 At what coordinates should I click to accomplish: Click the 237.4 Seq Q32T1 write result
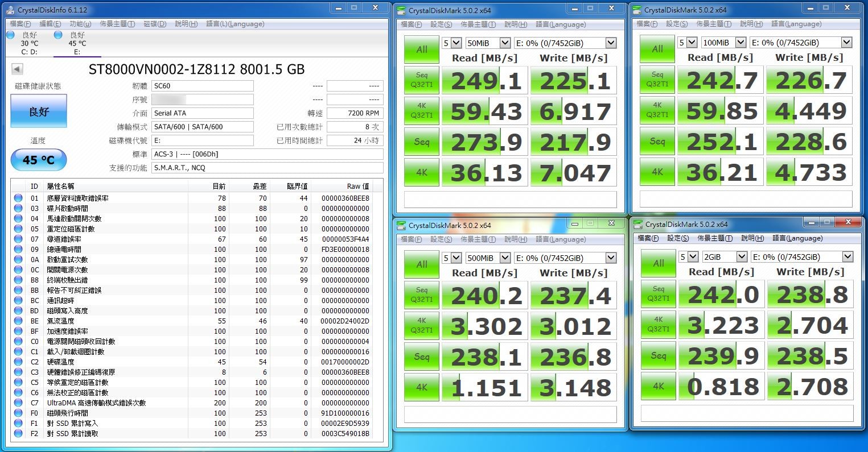point(574,295)
